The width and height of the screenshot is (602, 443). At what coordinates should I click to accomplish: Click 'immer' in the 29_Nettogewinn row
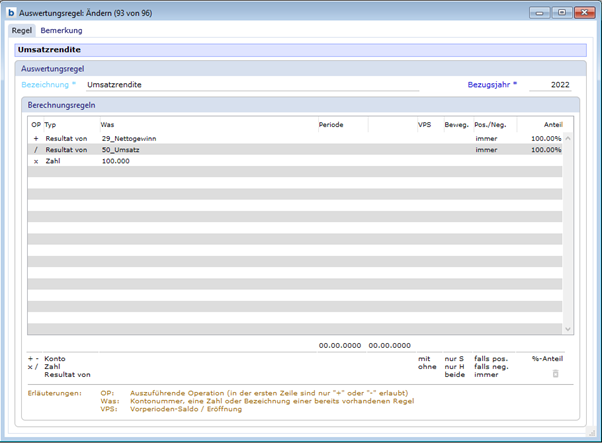[x=486, y=138]
